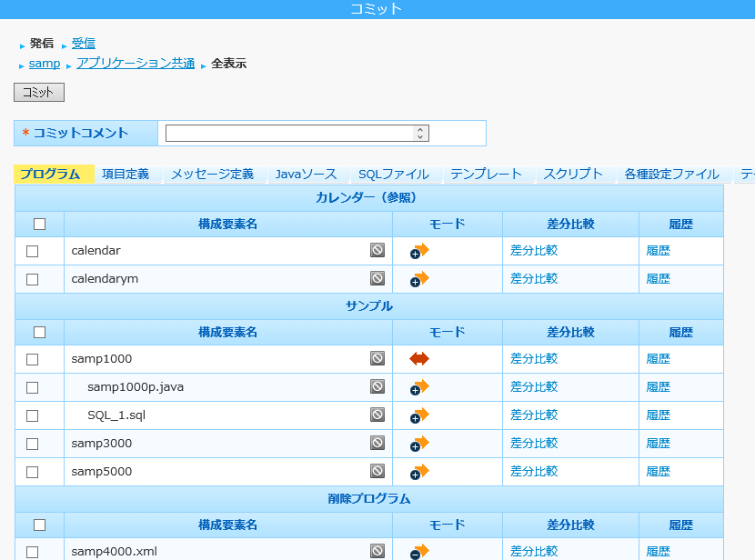Click the prohibit icon in samp1000 row
Image resolution: width=755 pixels, height=560 pixels.
click(x=377, y=358)
